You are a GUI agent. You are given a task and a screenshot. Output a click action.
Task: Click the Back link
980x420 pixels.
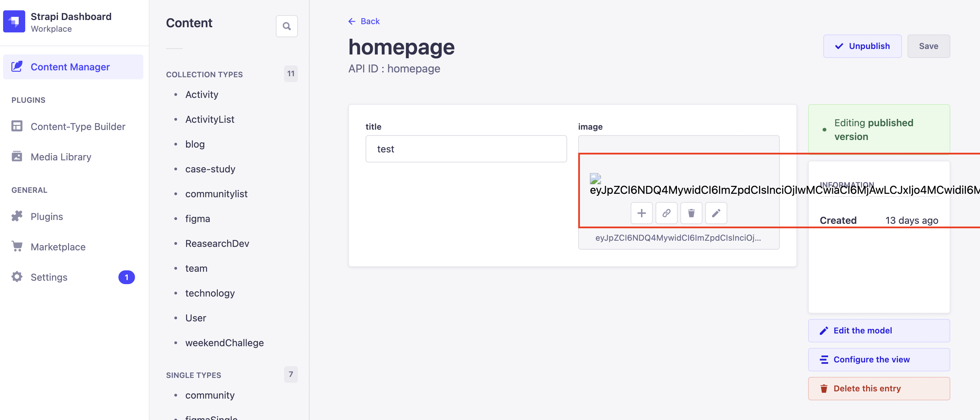364,21
